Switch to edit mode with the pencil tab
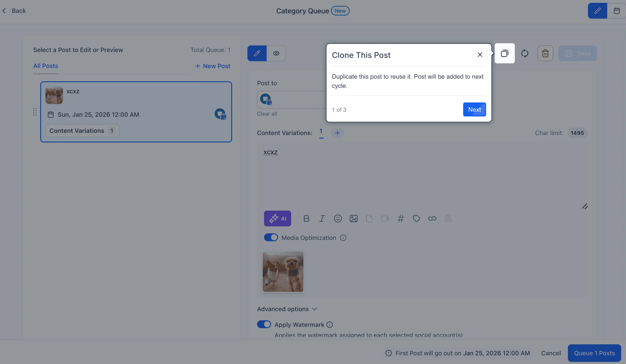This screenshot has width=626, height=364. [x=257, y=53]
